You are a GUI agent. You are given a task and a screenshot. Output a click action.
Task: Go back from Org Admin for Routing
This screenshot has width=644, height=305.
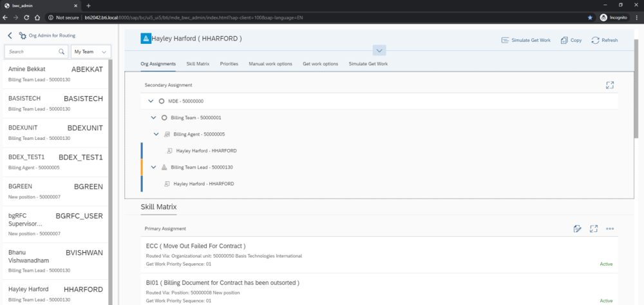[10, 36]
